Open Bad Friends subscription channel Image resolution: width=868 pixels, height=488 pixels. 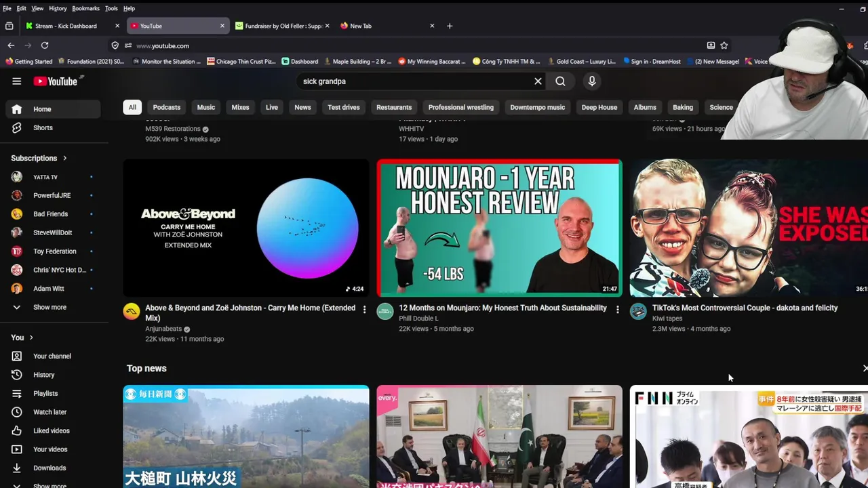(x=53, y=214)
